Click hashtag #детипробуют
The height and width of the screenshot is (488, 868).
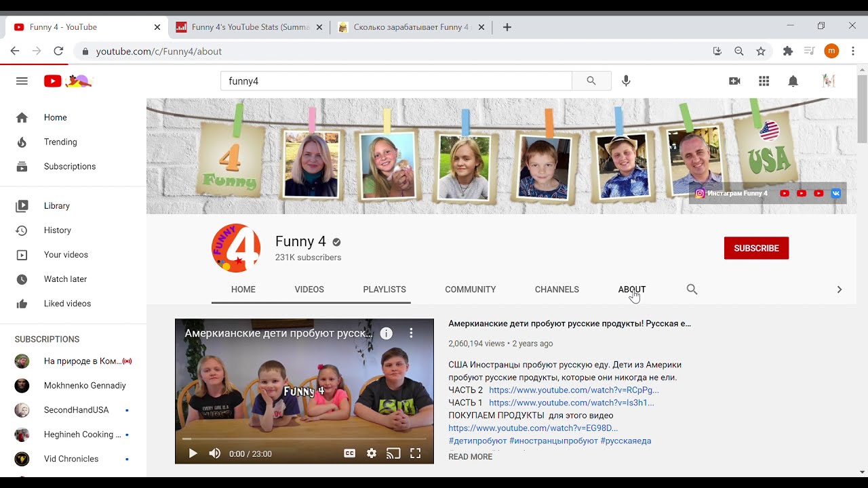477,441
